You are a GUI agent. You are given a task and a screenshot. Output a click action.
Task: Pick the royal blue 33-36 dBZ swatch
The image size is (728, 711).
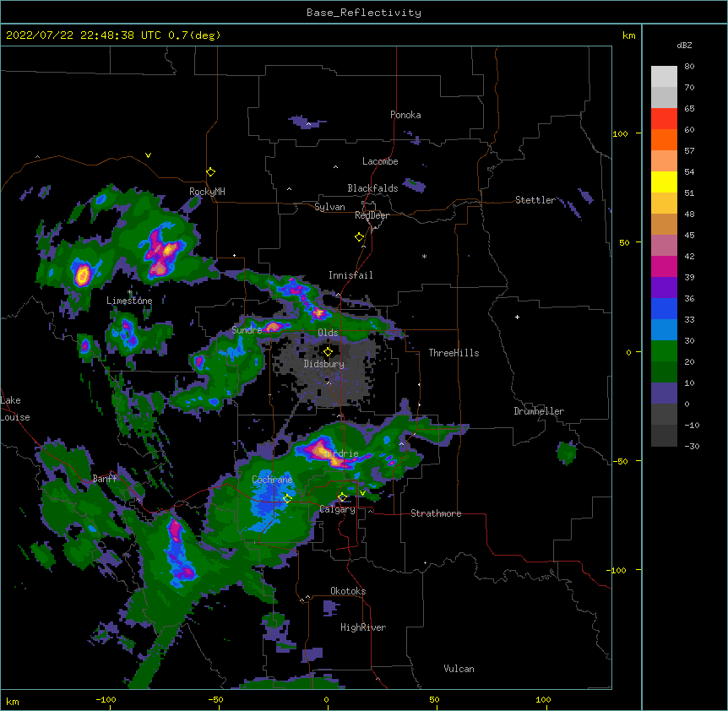pos(664,308)
